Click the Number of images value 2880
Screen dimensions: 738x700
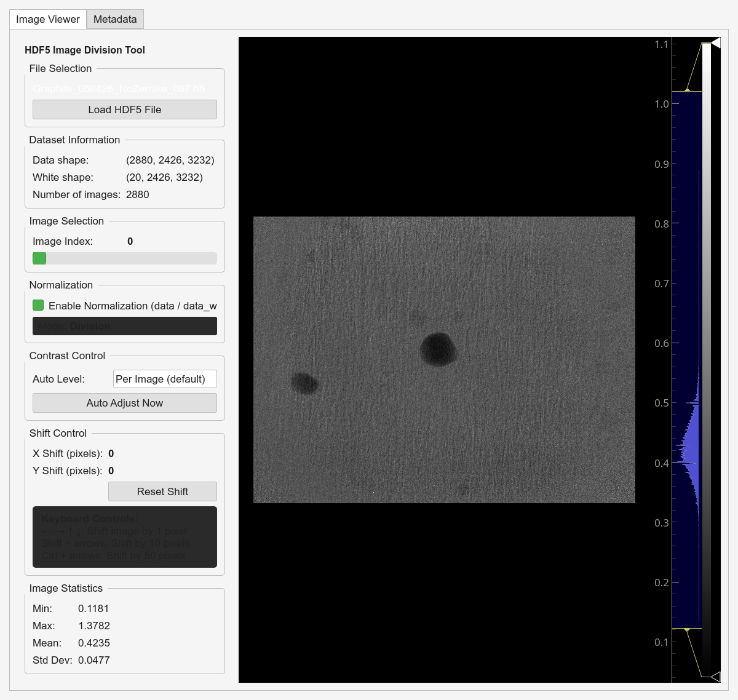point(138,194)
